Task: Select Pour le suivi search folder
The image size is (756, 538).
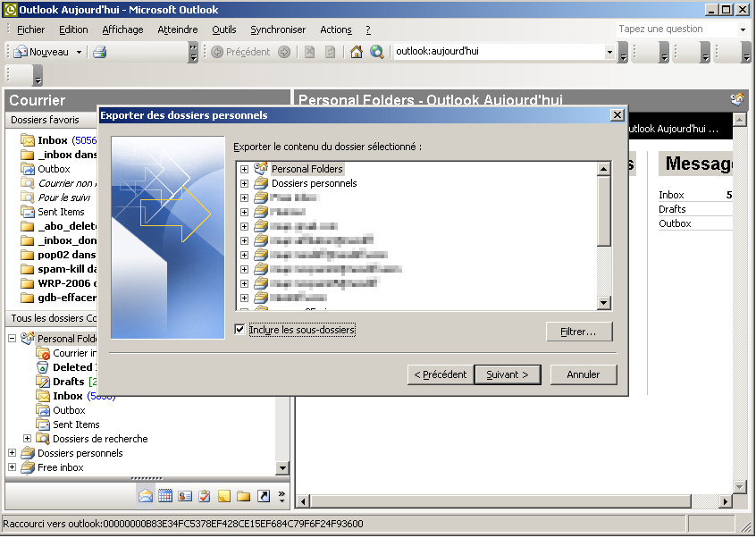Action: [x=64, y=198]
